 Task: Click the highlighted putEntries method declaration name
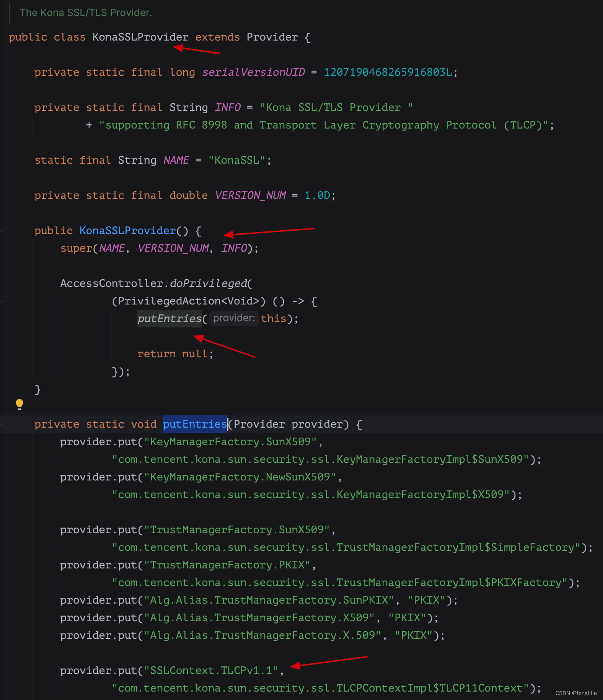click(195, 424)
